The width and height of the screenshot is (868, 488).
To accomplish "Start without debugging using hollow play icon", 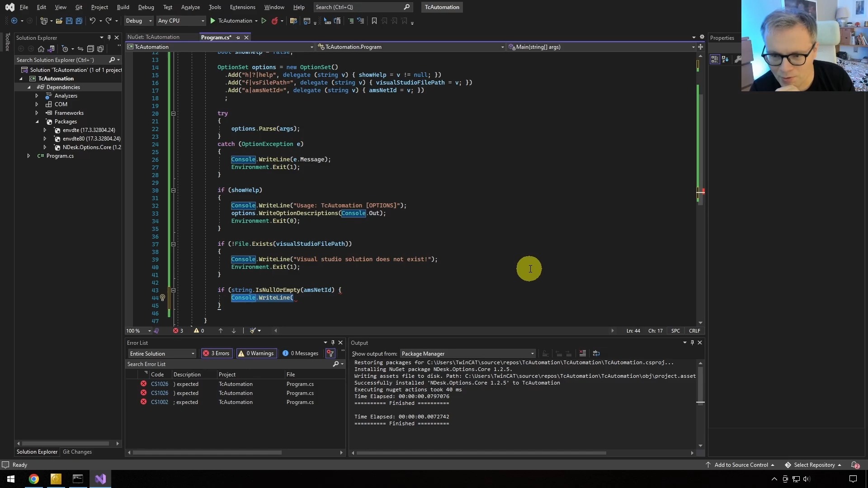I will click(264, 21).
